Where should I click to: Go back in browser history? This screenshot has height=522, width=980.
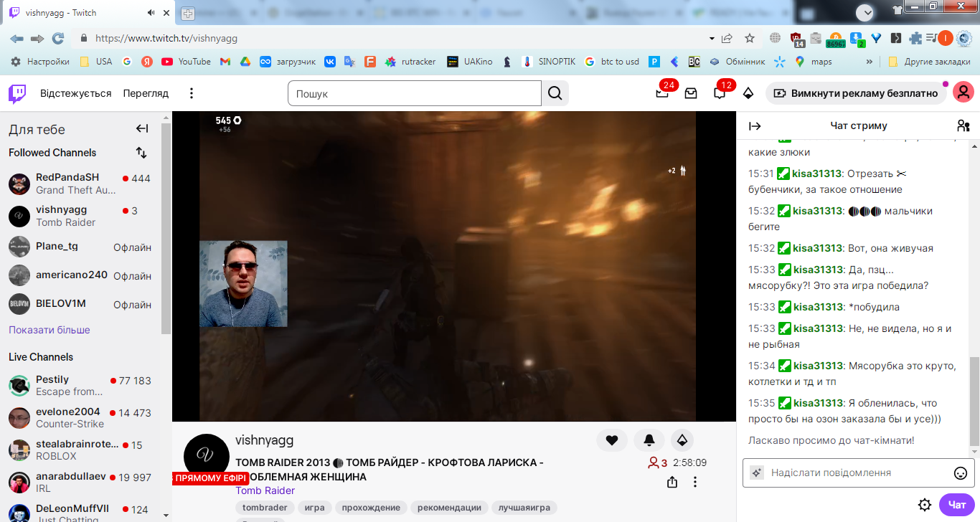pos(17,39)
